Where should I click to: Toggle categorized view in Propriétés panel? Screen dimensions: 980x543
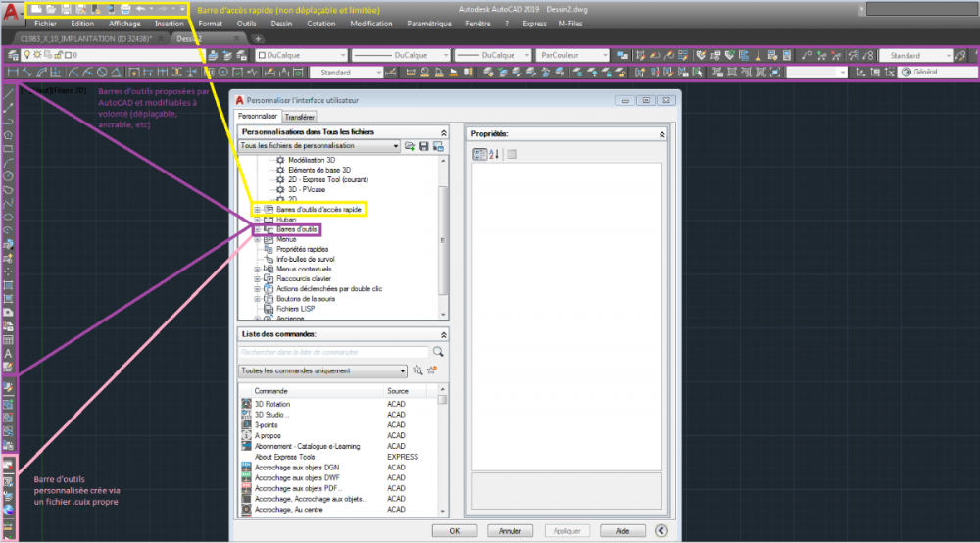coord(479,154)
